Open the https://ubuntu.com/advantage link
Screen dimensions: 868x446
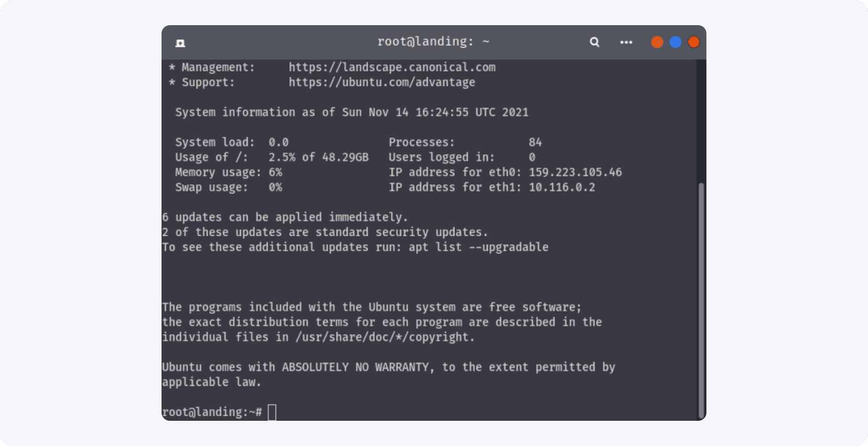click(381, 82)
